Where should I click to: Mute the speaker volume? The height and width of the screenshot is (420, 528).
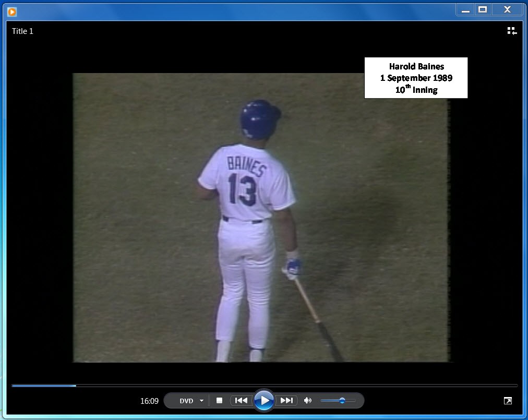point(307,401)
